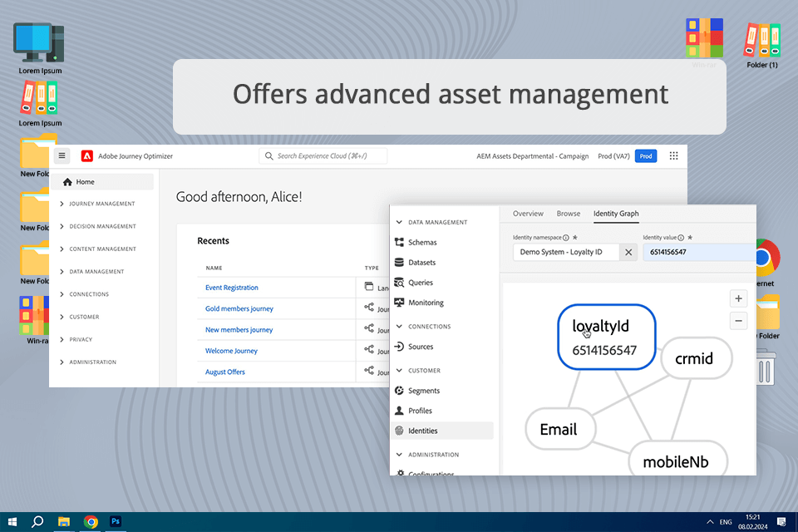Open Photoshop from the taskbar
Viewport: 798px width, 532px height.
pyautogui.click(x=116, y=521)
